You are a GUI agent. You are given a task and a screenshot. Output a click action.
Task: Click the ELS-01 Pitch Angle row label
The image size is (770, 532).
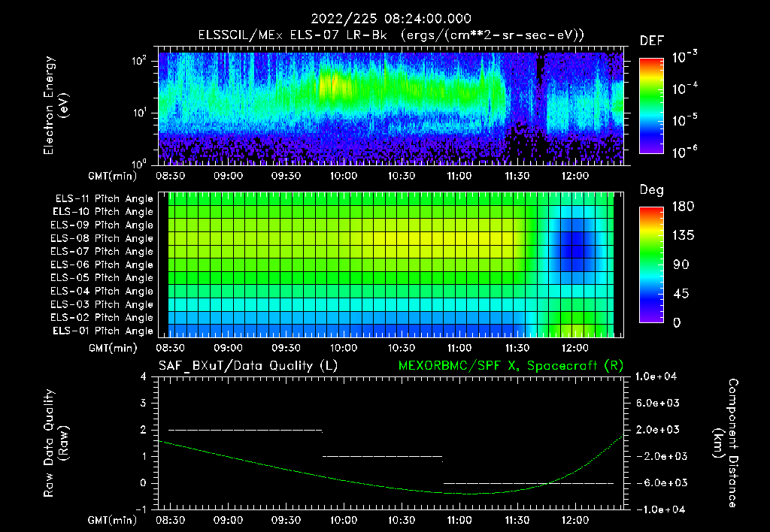coord(103,331)
